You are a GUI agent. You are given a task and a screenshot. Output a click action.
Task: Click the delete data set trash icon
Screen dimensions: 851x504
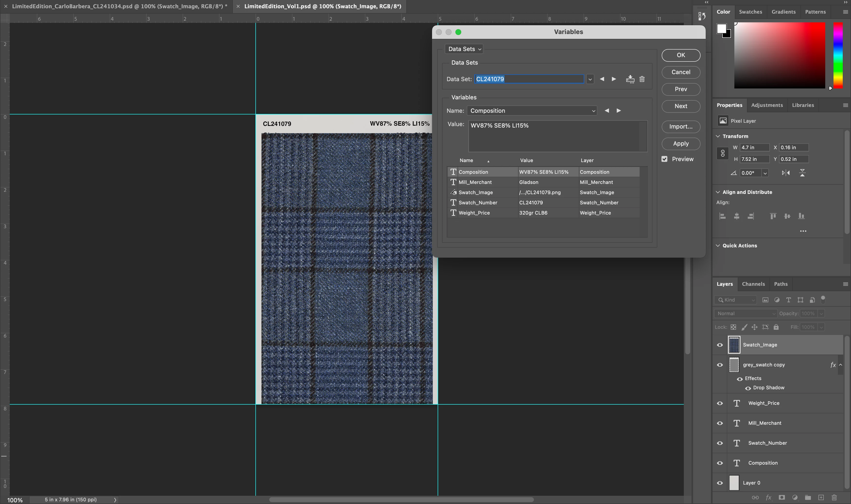click(x=642, y=79)
